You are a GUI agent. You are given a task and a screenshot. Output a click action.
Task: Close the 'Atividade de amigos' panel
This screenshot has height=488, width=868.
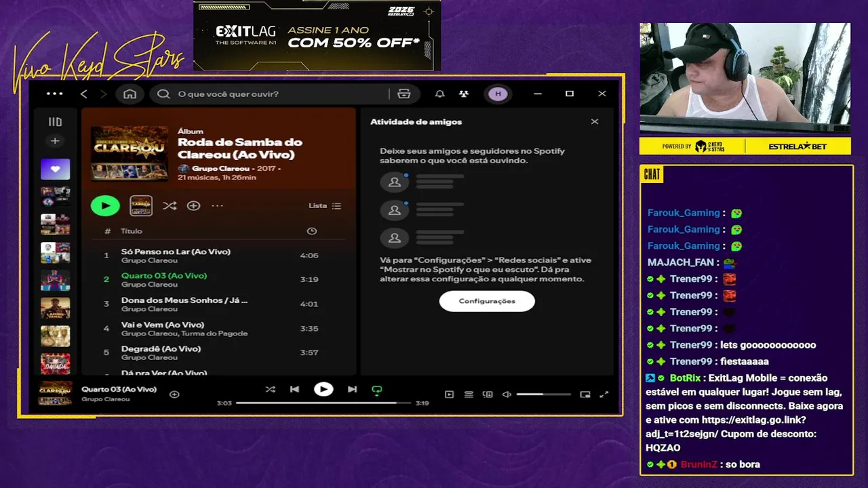(595, 122)
